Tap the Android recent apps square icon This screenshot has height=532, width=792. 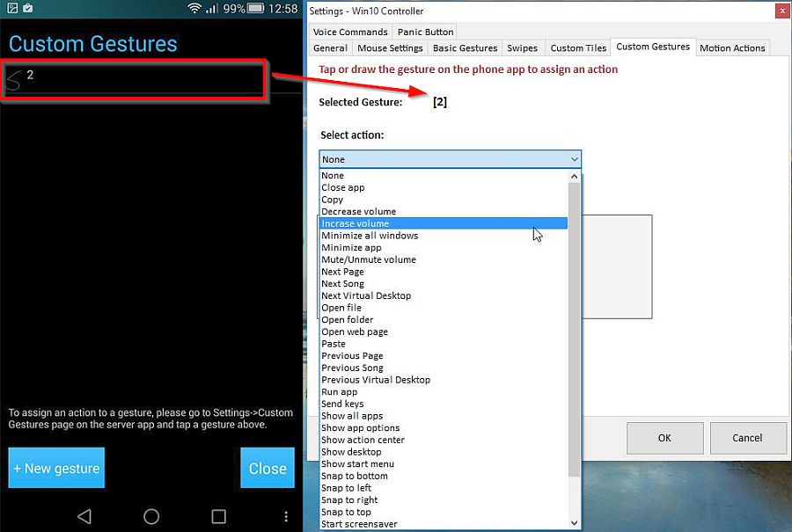point(219,516)
